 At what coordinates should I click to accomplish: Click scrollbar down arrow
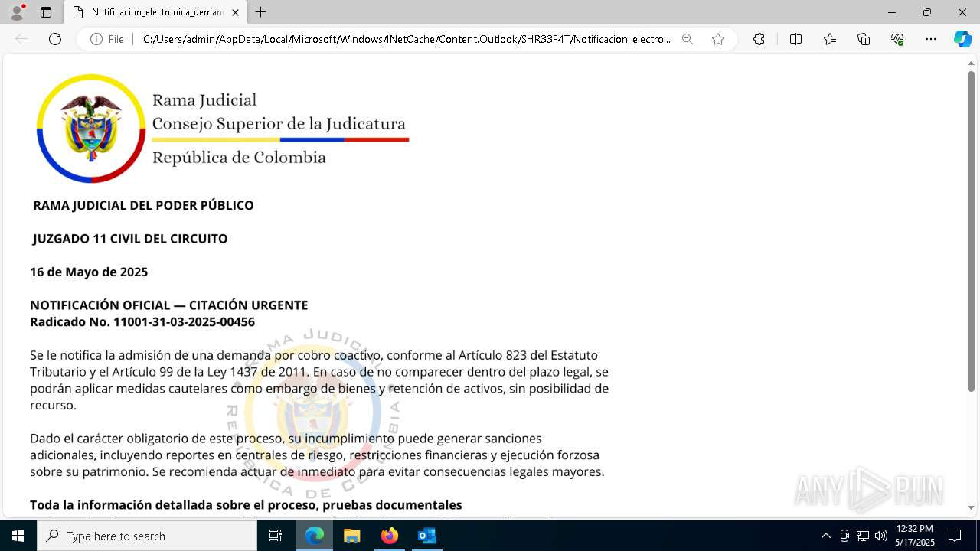[x=972, y=507]
